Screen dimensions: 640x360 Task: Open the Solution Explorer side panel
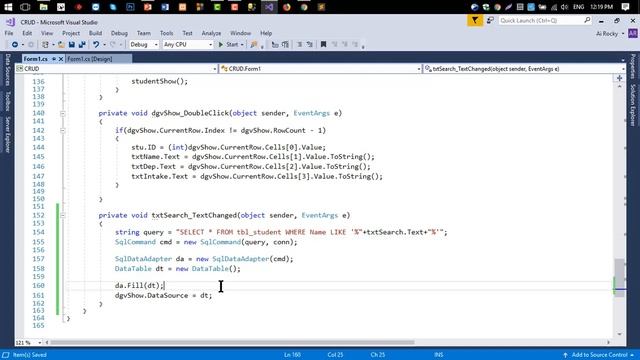click(x=633, y=105)
